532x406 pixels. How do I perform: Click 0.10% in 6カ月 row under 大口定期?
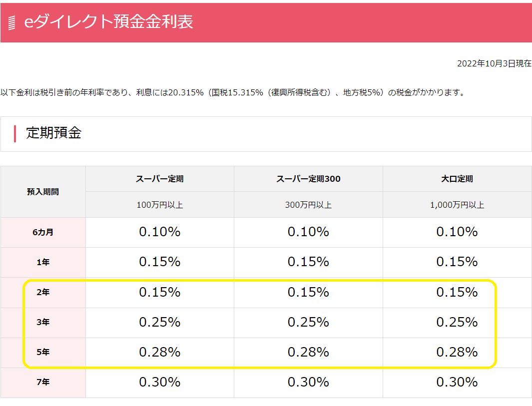coord(457,232)
